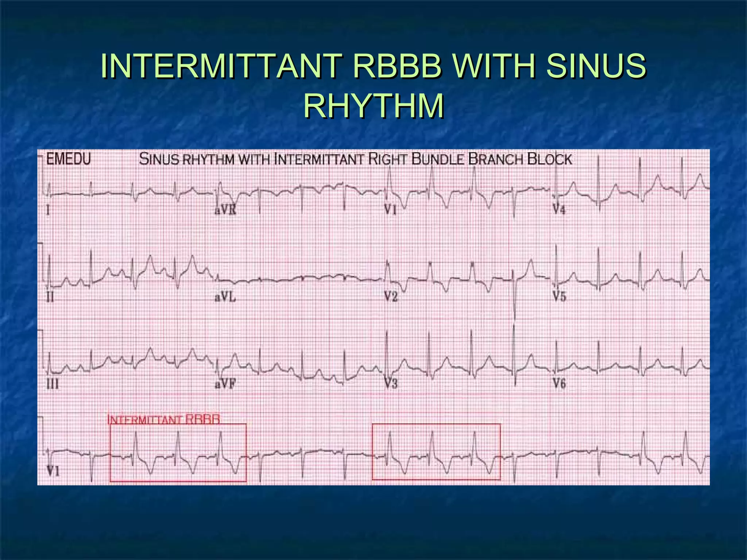The image size is (747, 560).
Task: Select the 'EMEDU' label on the ECG
Action: click(69, 159)
